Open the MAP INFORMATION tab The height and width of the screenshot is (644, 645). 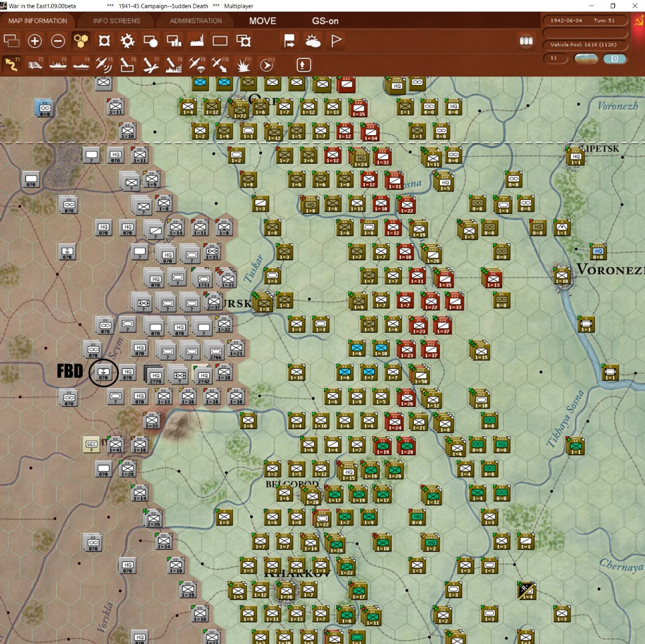click(37, 20)
